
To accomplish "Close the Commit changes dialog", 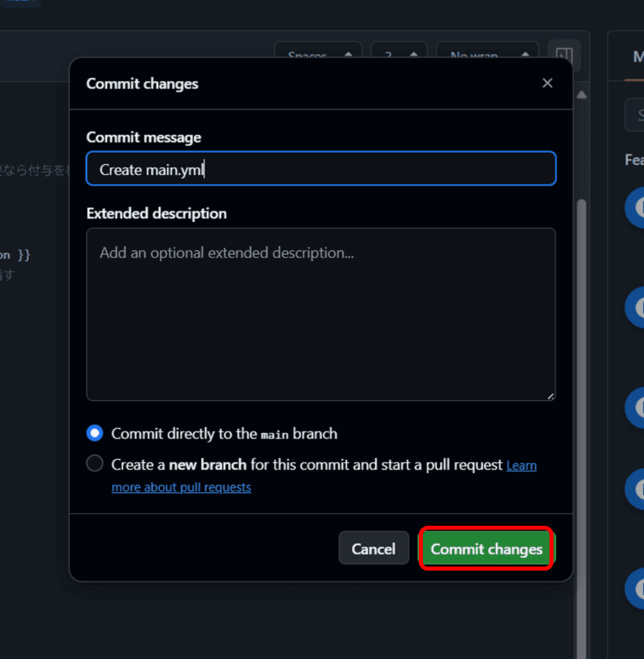I will (x=548, y=83).
